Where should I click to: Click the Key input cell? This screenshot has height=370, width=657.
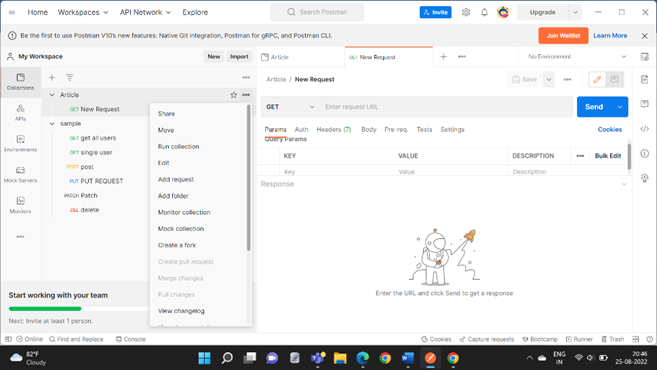pyautogui.click(x=337, y=172)
